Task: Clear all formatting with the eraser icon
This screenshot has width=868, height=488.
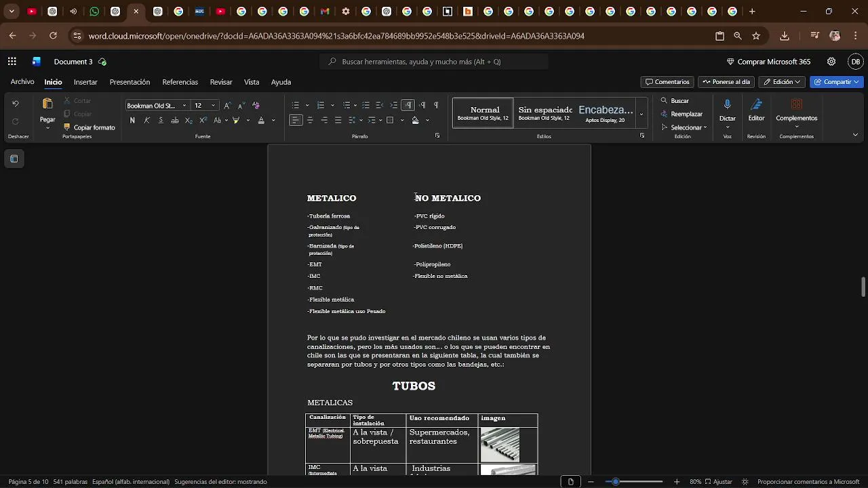Action: point(256,105)
